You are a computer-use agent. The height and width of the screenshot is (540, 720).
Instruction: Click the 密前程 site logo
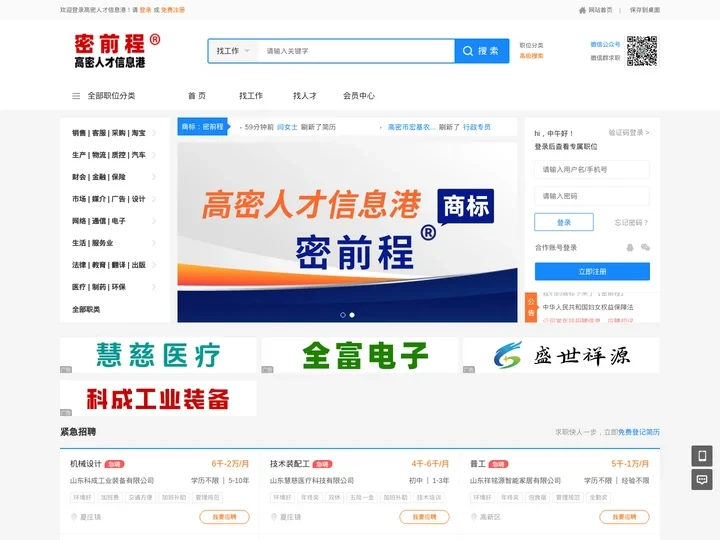pos(117,51)
